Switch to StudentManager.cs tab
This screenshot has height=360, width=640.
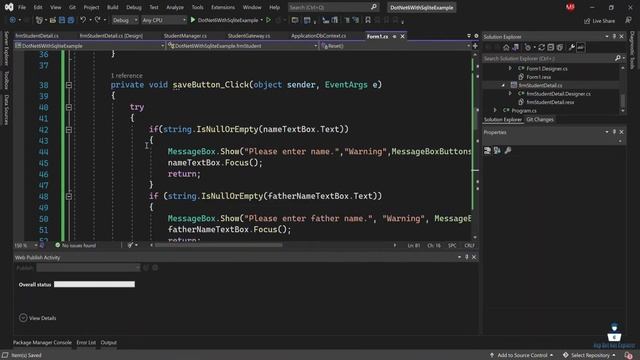[x=185, y=36]
